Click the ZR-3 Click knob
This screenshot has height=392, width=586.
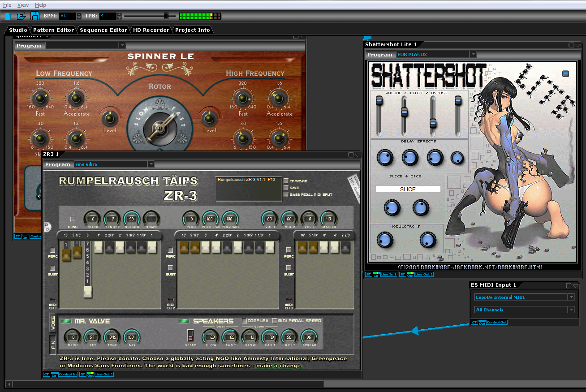[93, 218]
